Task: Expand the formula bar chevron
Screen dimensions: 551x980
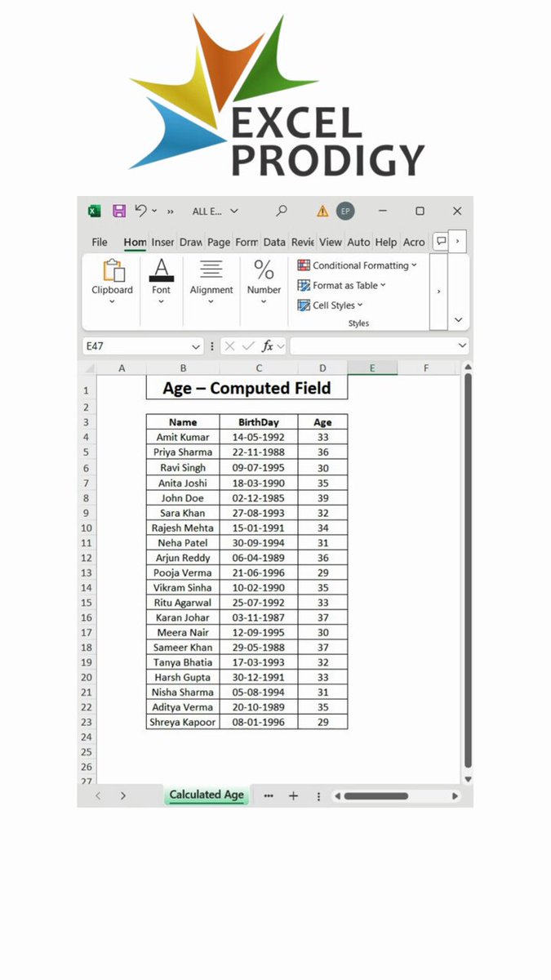Action: (463, 346)
